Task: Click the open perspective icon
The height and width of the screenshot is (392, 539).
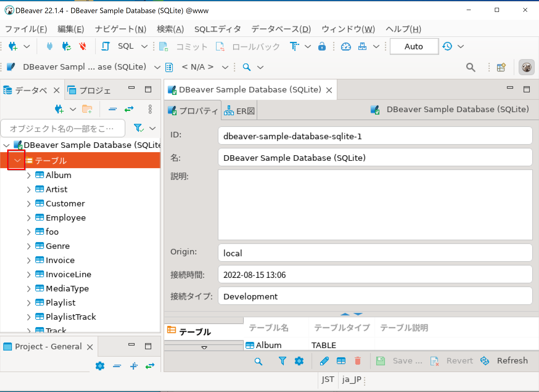Action: click(x=501, y=67)
